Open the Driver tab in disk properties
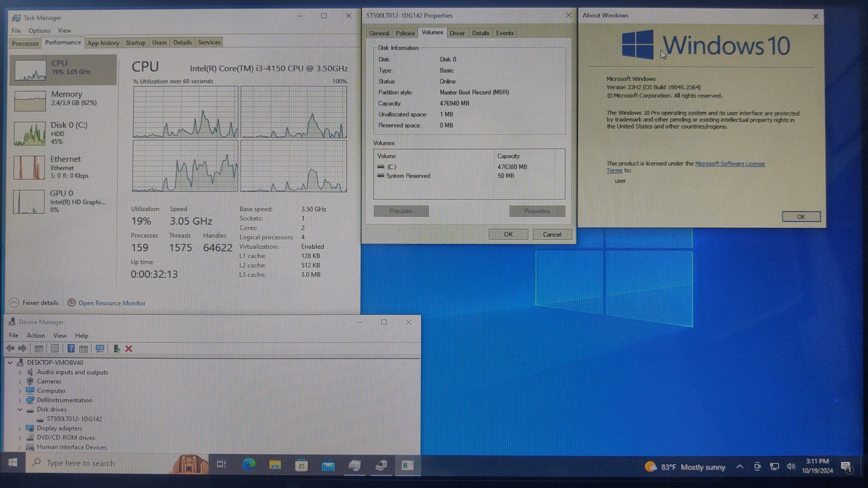 (457, 33)
